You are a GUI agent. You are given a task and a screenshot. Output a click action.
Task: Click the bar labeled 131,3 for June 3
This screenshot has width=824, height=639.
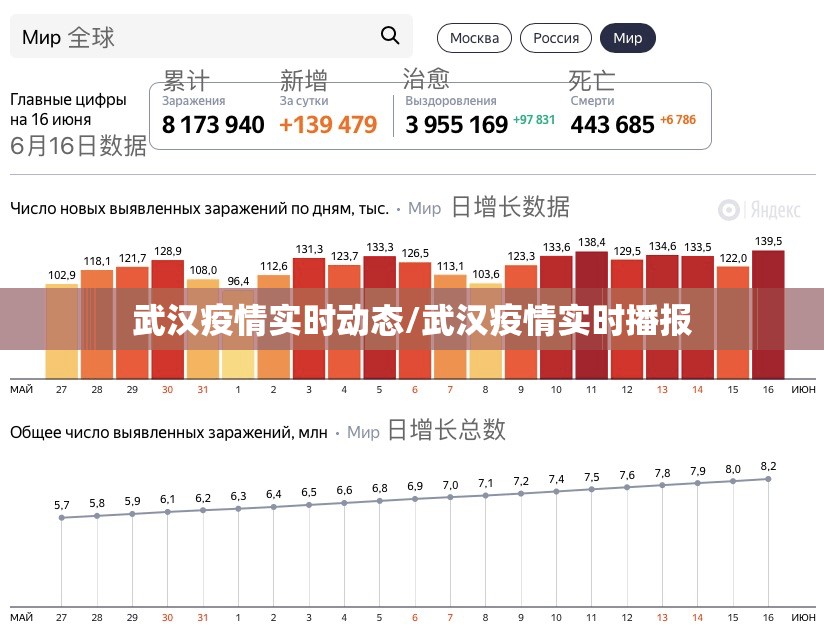point(309,318)
